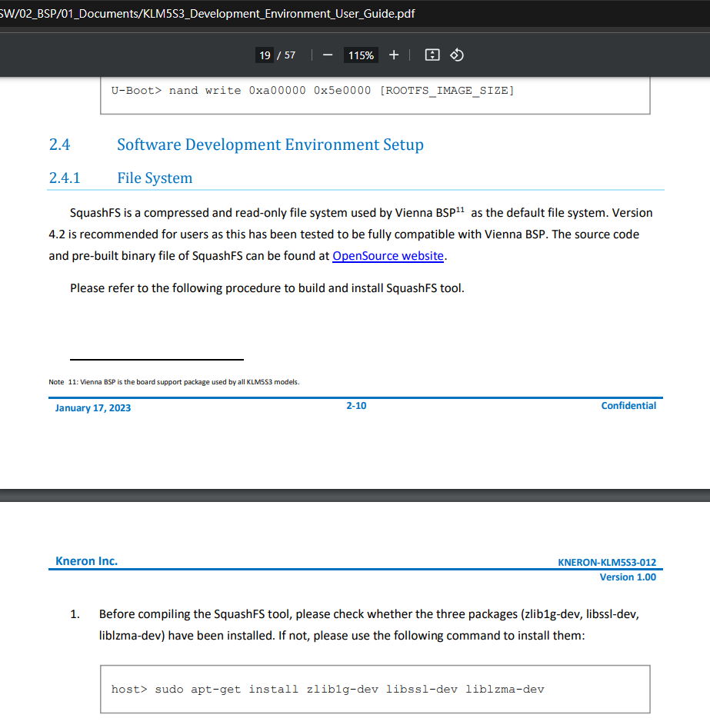Open the OpenSource website link
This screenshot has width=710, height=728.
coord(388,256)
